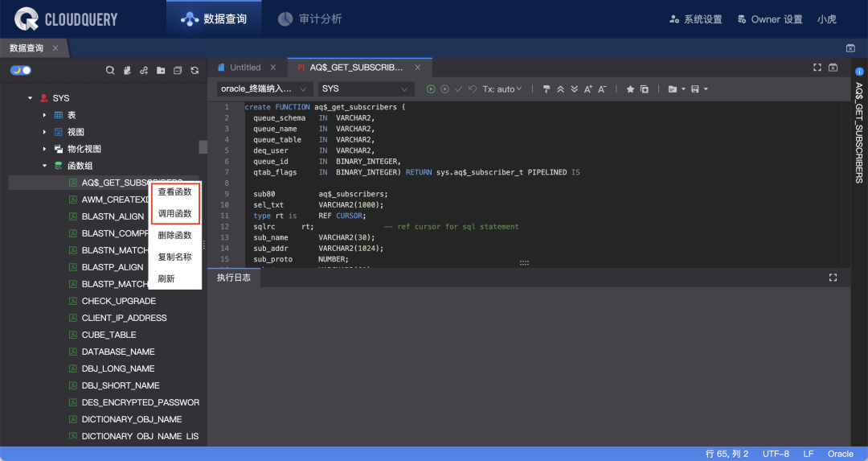Choose 删除函数 from the context menu
The width and height of the screenshot is (868, 461).
[x=174, y=235]
